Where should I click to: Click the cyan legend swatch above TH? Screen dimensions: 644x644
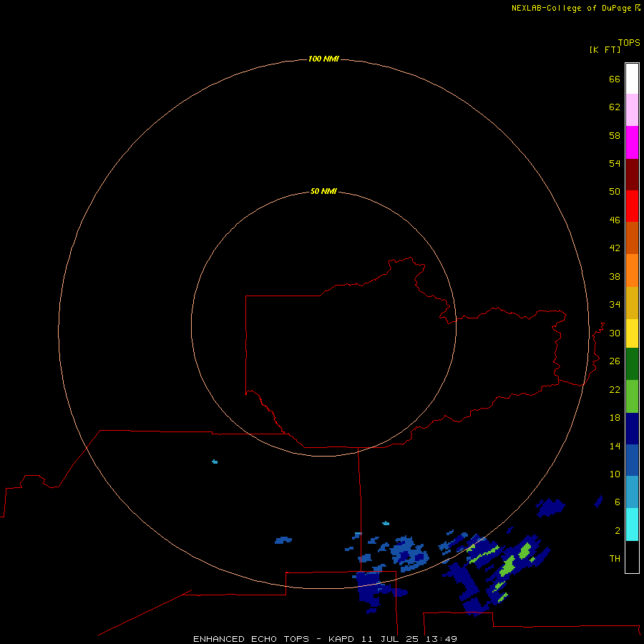[632, 525]
